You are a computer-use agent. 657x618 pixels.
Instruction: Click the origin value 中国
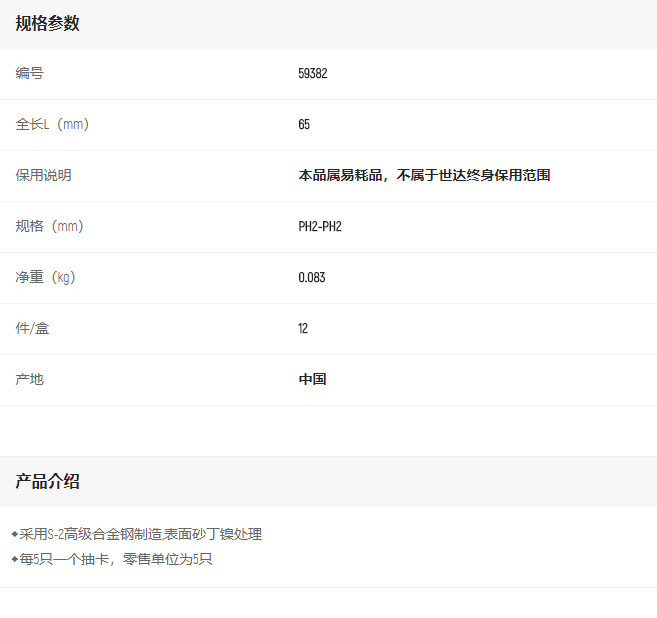(x=312, y=380)
